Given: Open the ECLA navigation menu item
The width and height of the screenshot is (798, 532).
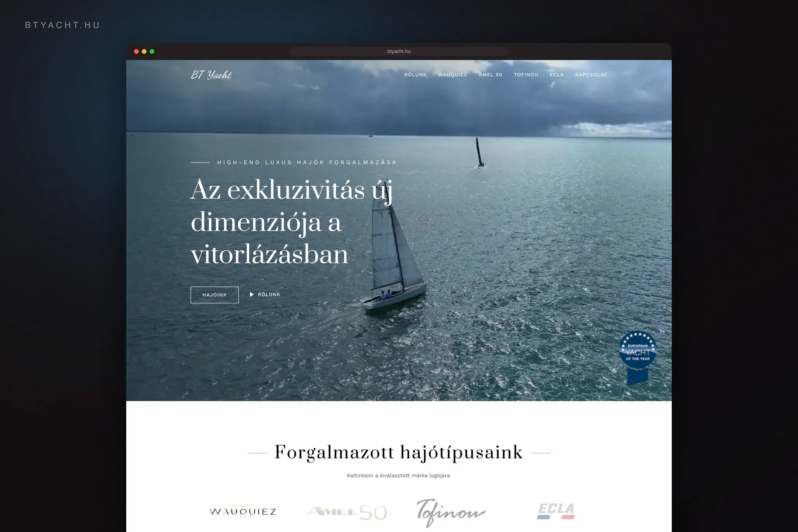Looking at the screenshot, I should [x=556, y=75].
